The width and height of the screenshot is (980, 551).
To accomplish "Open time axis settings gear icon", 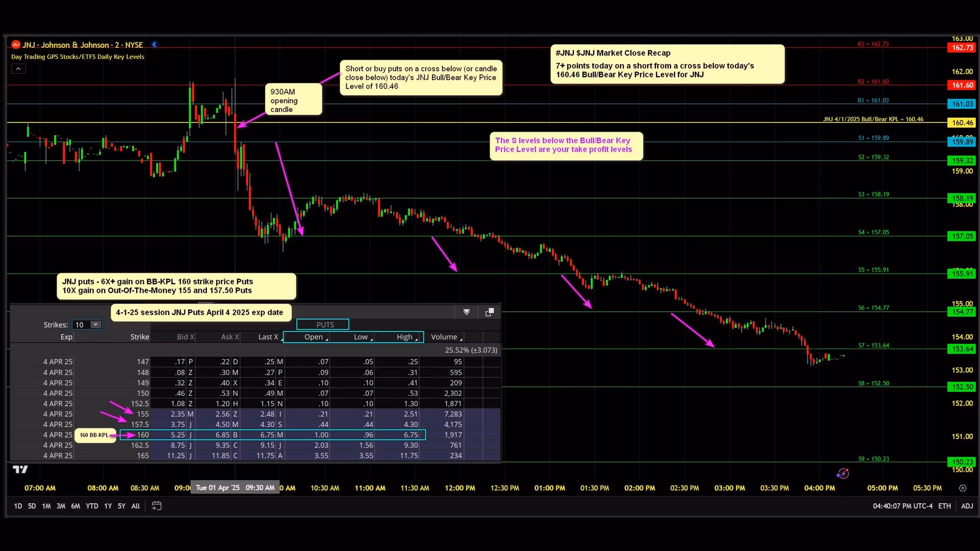I will (x=962, y=488).
